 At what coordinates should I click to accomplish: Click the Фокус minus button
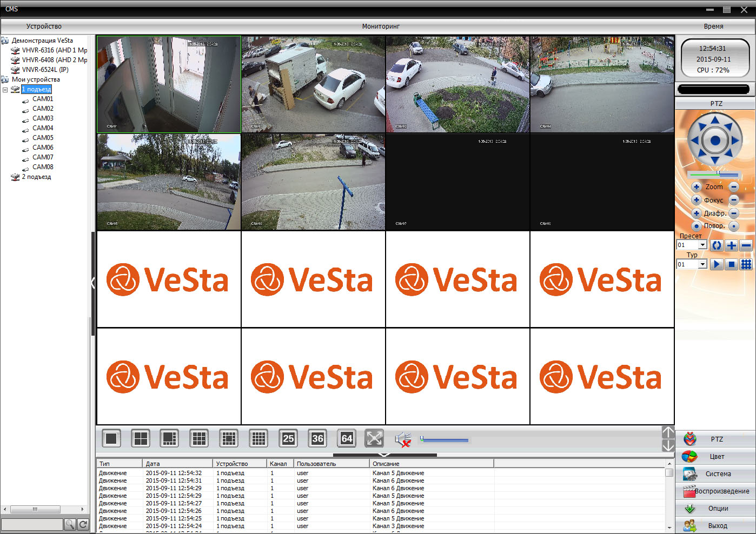pos(734,200)
